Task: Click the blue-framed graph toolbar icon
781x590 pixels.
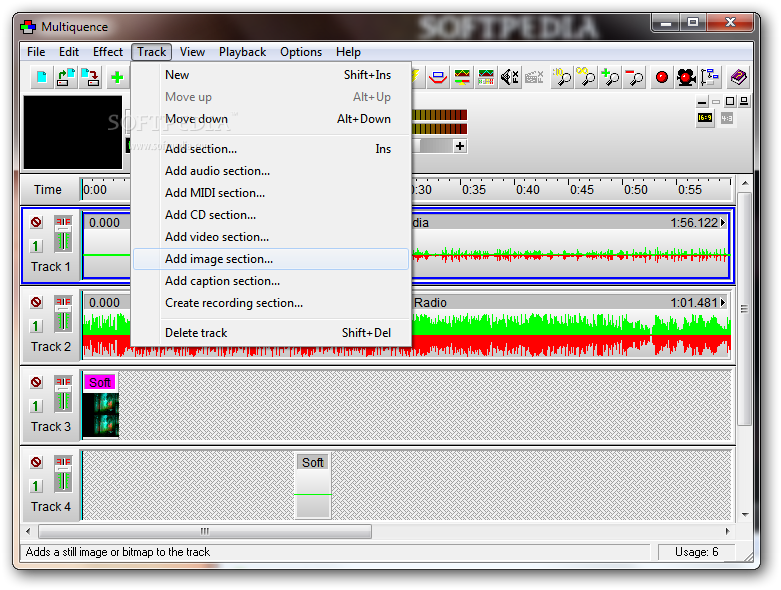Action: [486, 77]
